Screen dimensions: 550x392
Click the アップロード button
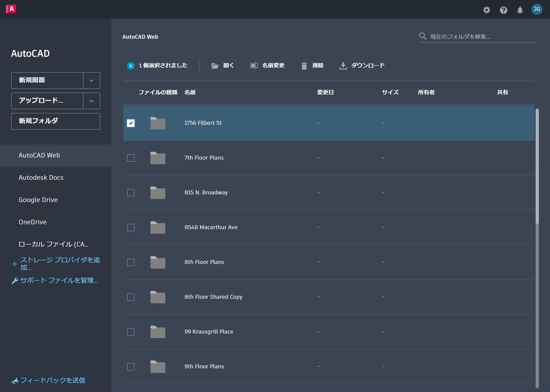(47, 101)
